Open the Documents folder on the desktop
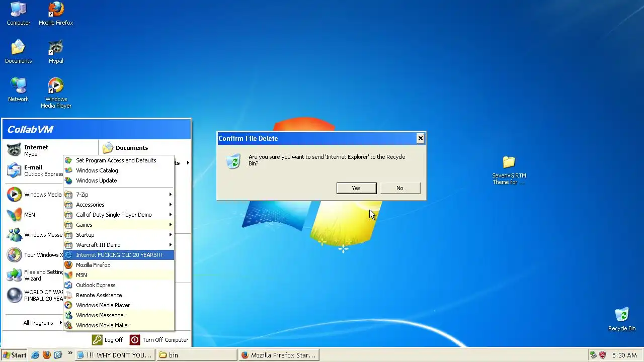This screenshot has width=644, height=362. coord(18,52)
